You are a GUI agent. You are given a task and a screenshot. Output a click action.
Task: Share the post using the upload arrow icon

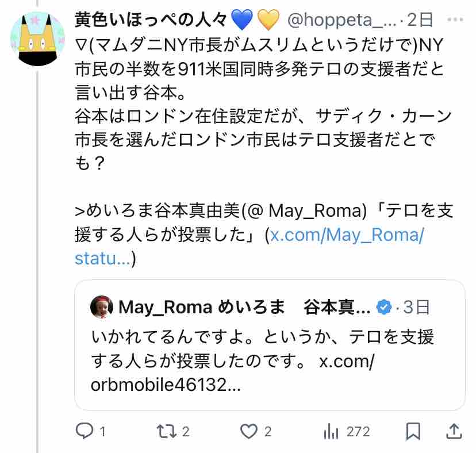click(x=454, y=431)
